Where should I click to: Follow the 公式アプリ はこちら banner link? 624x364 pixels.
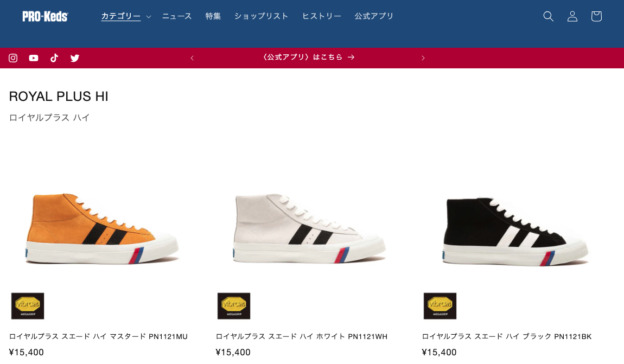click(x=308, y=58)
